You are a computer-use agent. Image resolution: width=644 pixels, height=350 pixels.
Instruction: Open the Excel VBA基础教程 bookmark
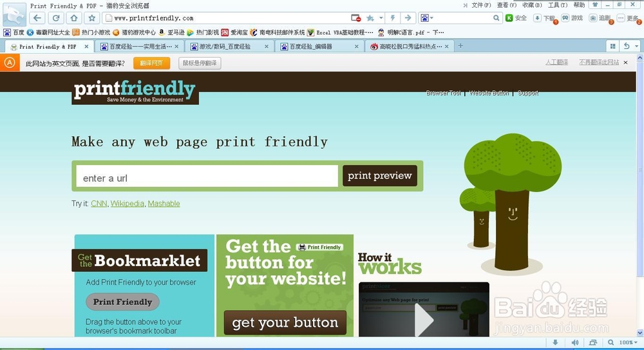(x=341, y=32)
